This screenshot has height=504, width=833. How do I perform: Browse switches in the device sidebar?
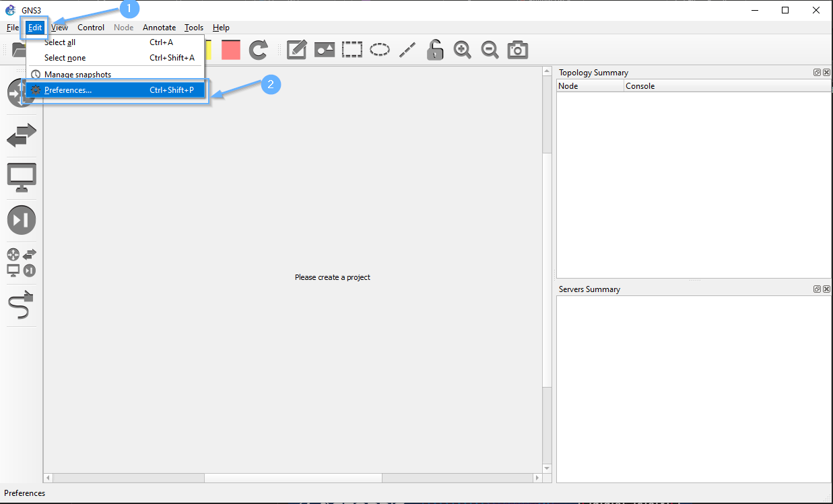(22, 136)
